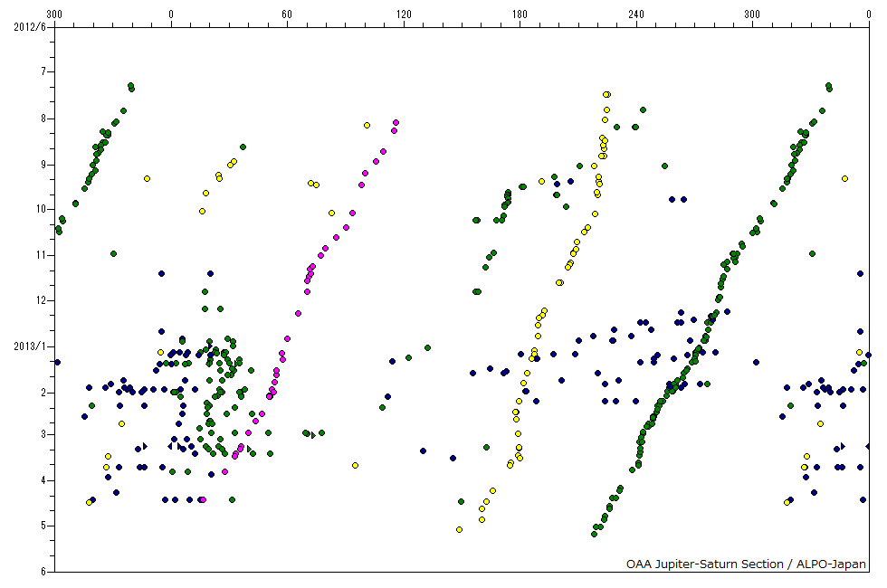The width and height of the screenshot is (887, 588).
Task: Click the month "3" axis label
Action: point(43,435)
